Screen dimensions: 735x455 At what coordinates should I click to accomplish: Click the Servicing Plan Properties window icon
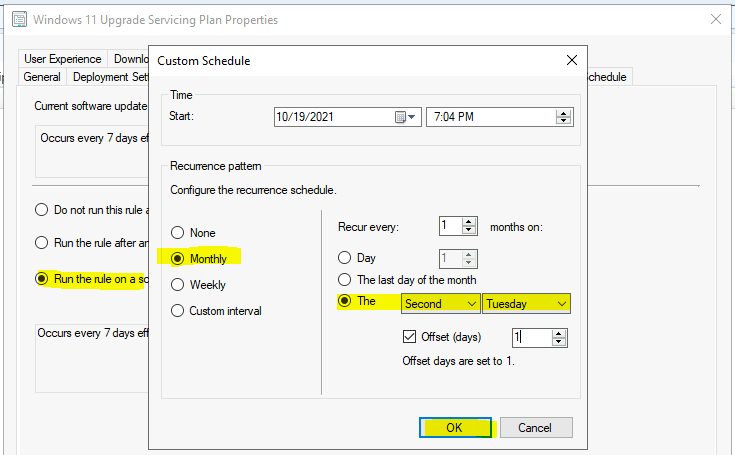(x=19, y=20)
